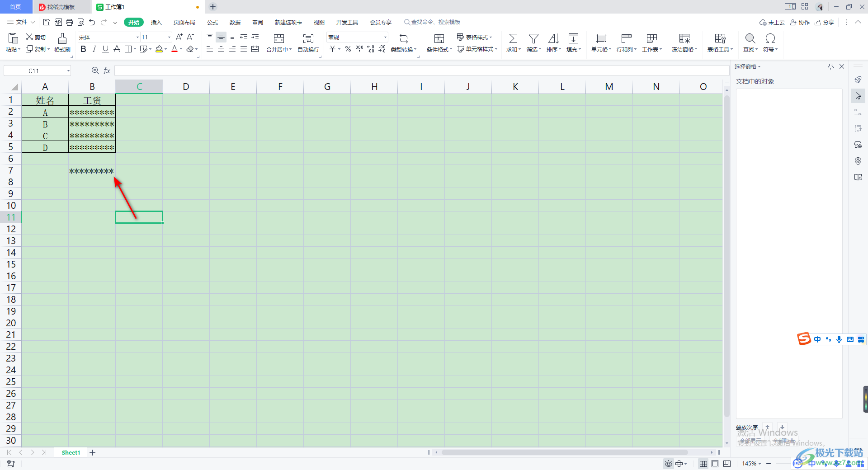868x470 pixels.
Task: Open the 文件 menu
Action: (21, 22)
